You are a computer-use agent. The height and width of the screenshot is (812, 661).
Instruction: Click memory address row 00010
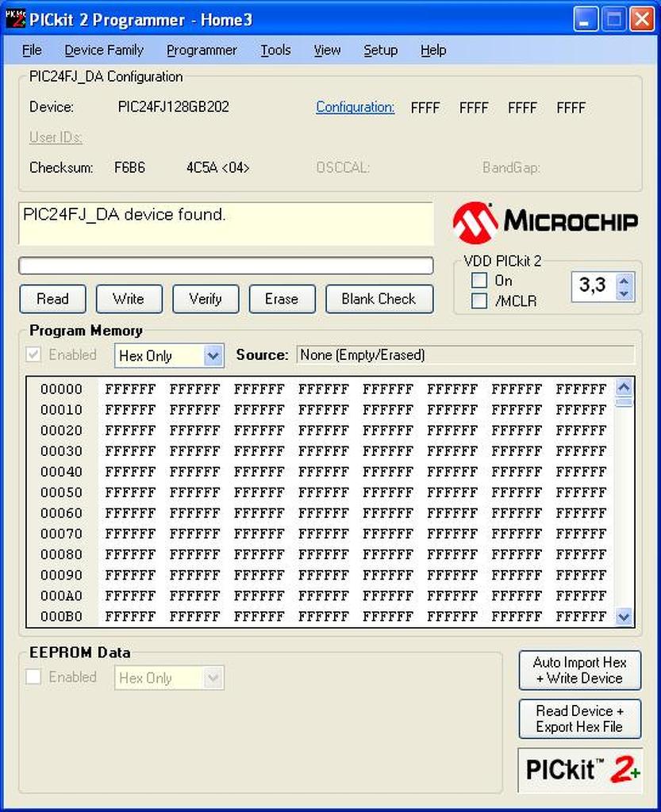(x=61, y=410)
